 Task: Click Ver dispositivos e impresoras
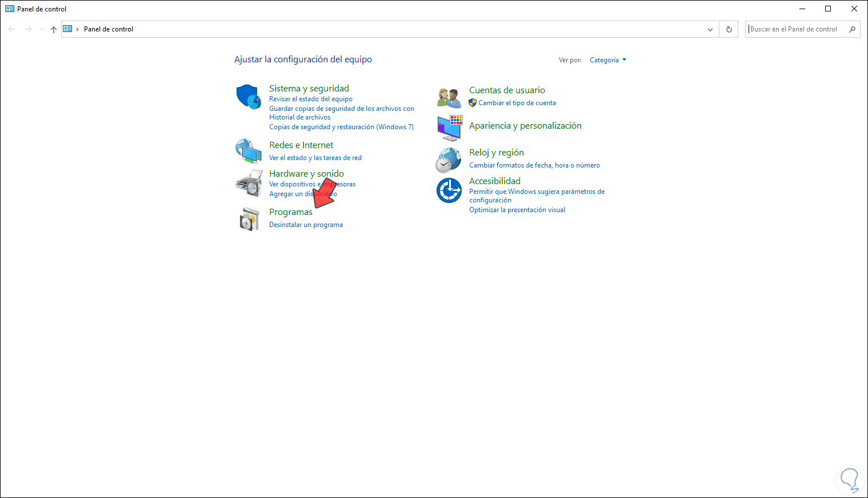pos(313,184)
